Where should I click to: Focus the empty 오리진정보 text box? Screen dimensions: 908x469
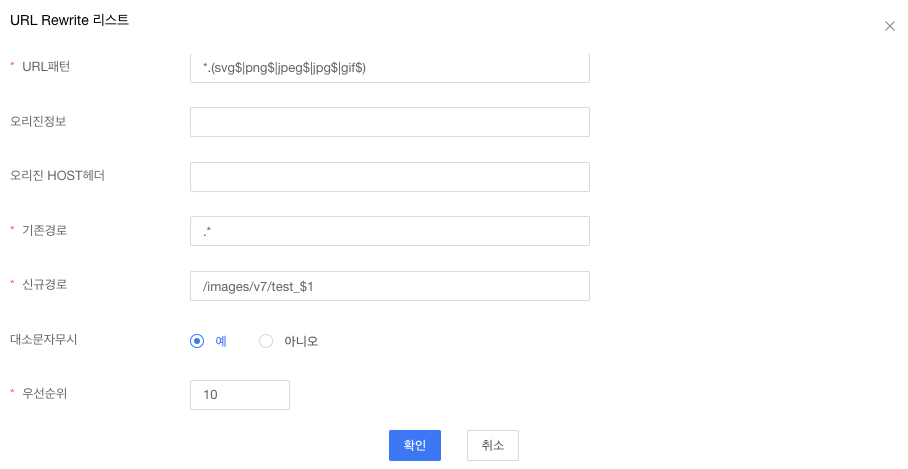[x=389, y=122]
